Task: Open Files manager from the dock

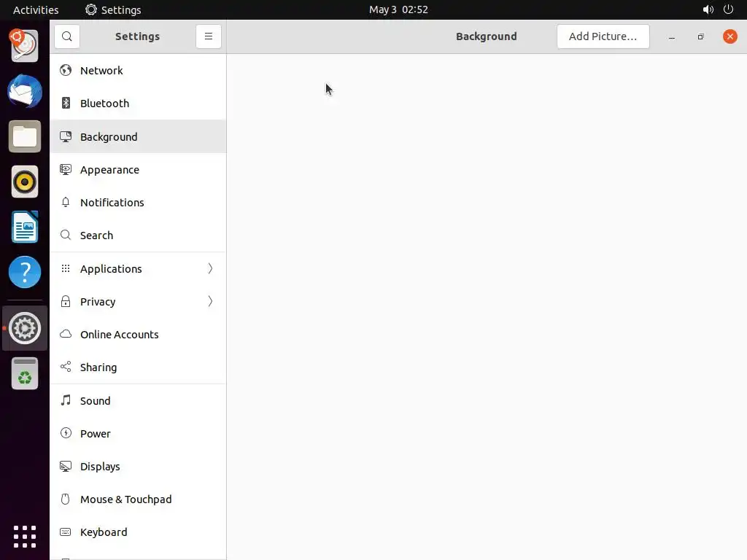Action: (x=25, y=136)
